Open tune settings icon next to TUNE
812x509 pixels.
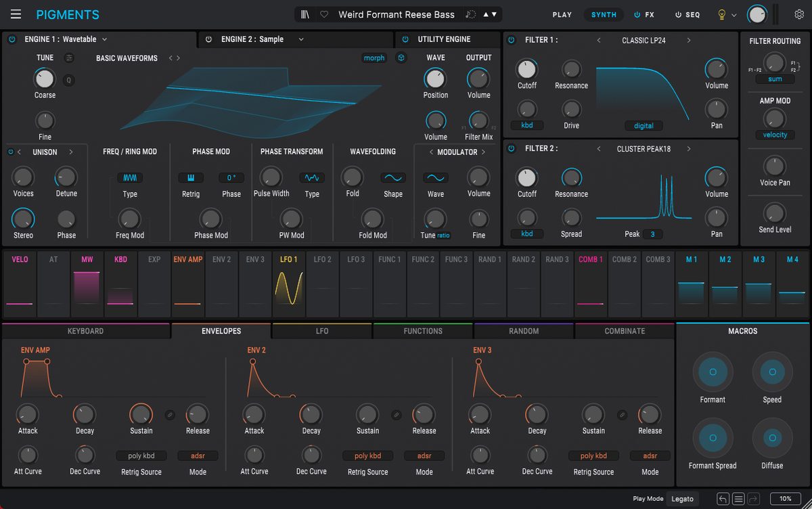click(x=69, y=58)
